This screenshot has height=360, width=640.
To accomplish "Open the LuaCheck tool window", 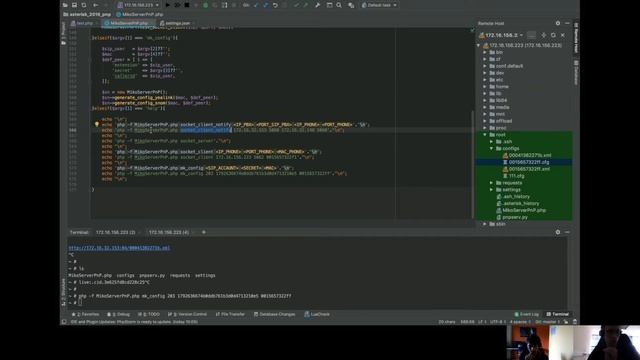I will (317, 314).
